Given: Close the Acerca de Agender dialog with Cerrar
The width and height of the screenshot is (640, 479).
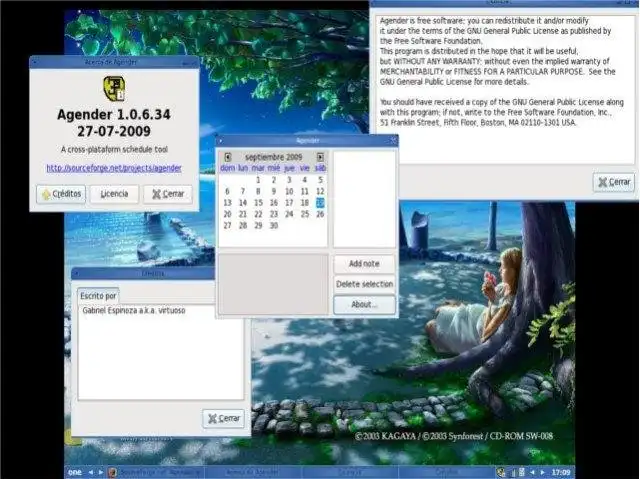Looking at the screenshot, I should click(x=168, y=194).
